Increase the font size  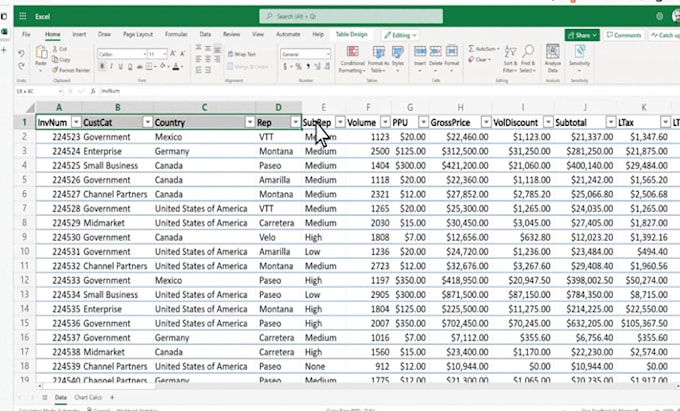[x=173, y=54]
